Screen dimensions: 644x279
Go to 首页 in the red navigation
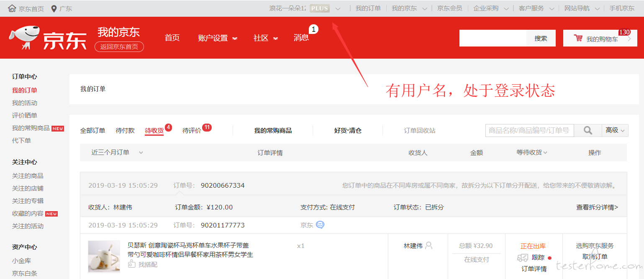pos(172,38)
